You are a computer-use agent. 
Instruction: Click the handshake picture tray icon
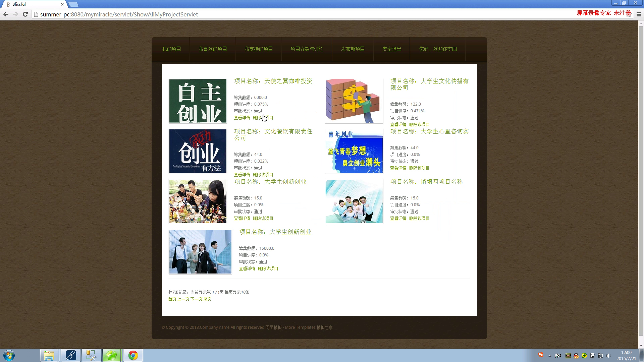pos(568,356)
